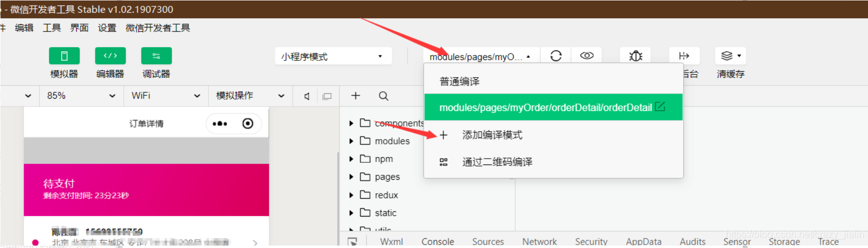Screen dimensions: 868x248
Task: Open the 编辑 menu
Action: tap(24, 28)
